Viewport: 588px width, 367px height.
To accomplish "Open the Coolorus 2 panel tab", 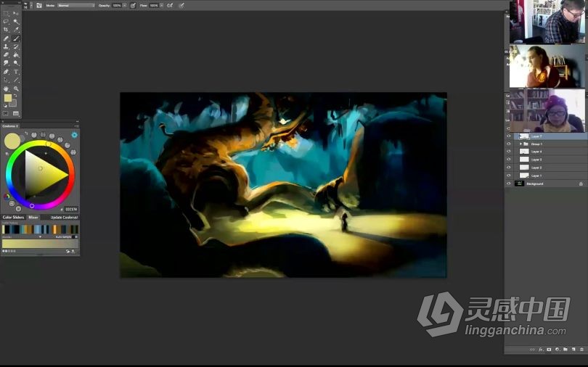I will (x=10, y=126).
